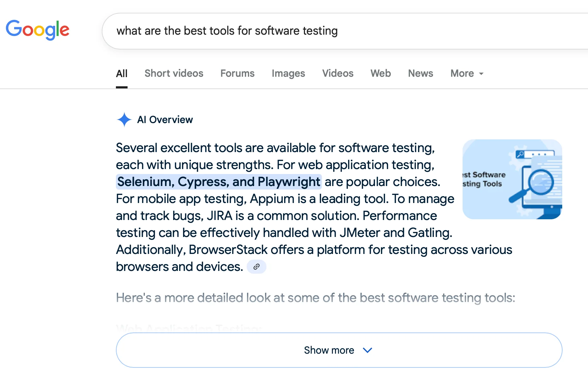The height and width of the screenshot is (377, 588).
Task: Open the Images results tab
Action: [x=288, y=73]
